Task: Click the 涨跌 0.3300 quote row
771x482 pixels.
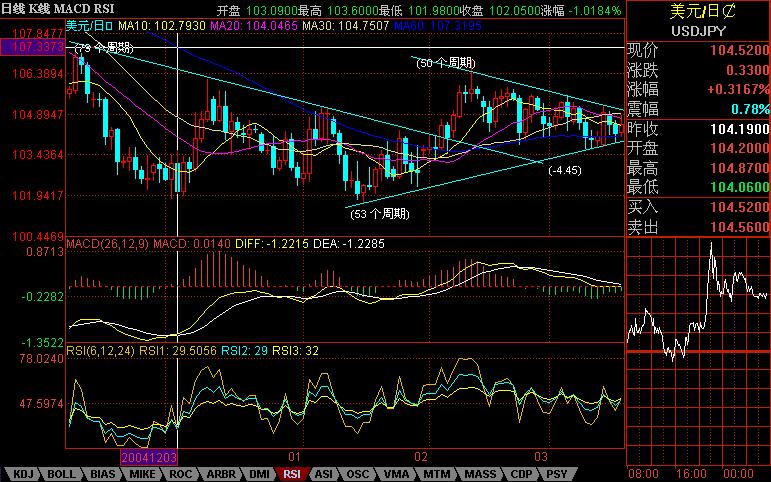Action: click(x=698, y=70)
